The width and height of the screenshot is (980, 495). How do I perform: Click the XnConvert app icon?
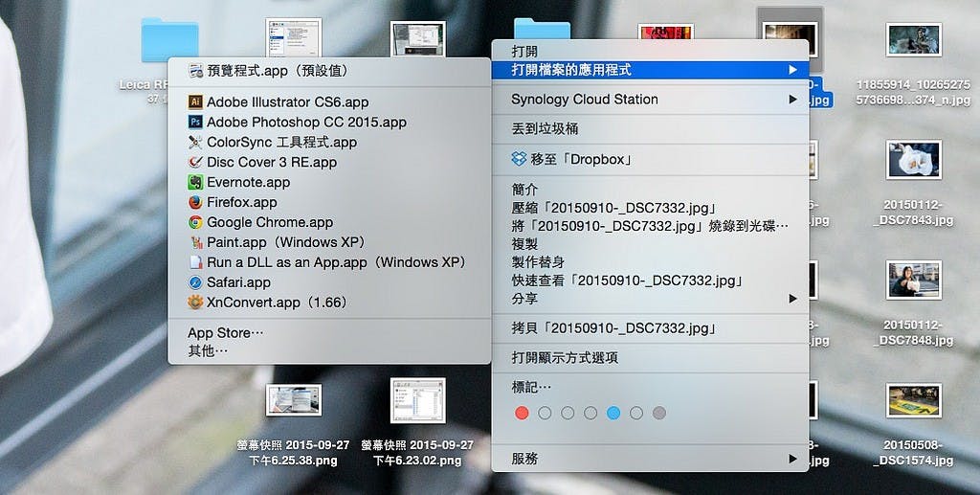click(195, 303)
